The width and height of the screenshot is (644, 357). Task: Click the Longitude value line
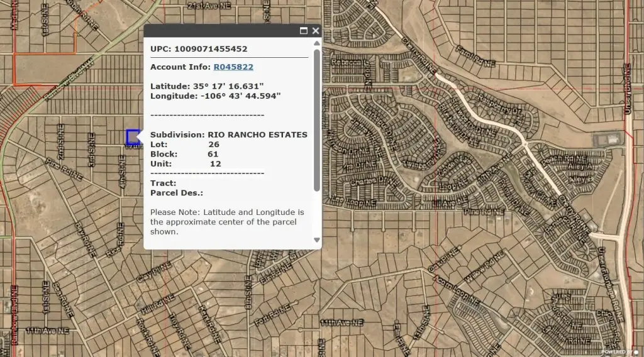tap(215, 96)
